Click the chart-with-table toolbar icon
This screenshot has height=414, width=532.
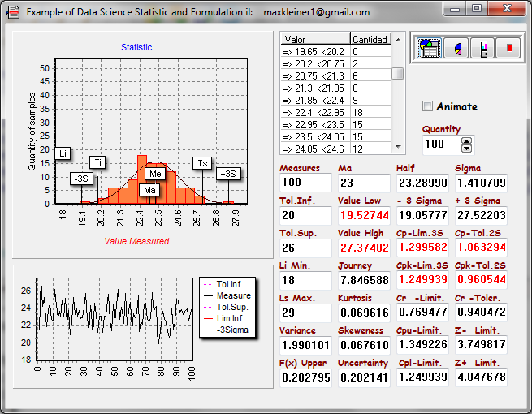(x=429, y=48)
